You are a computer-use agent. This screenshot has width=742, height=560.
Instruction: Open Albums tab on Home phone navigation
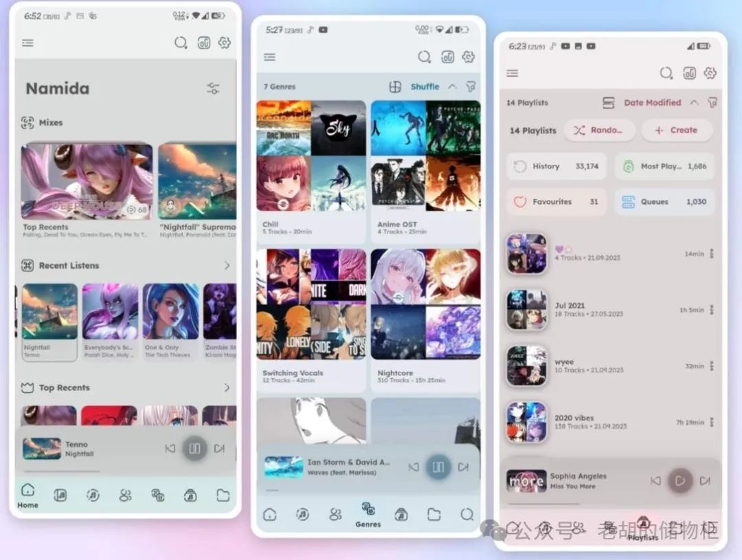point(93,495)
